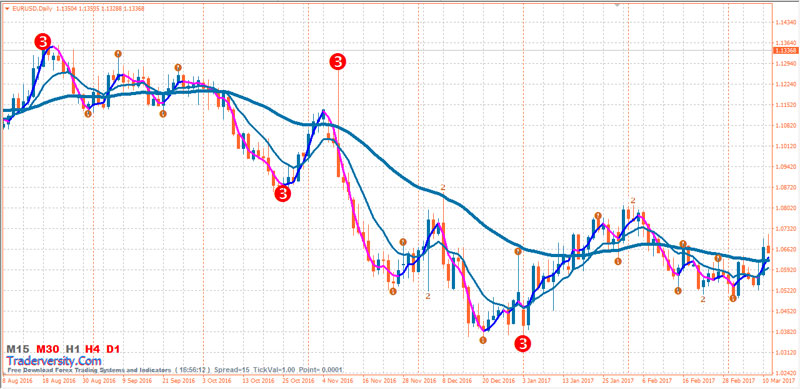The width and height of the screenshot is (800, 389).
Task: Click the 3 Oct 2016 date label
Action: click(x=217, y=380)
